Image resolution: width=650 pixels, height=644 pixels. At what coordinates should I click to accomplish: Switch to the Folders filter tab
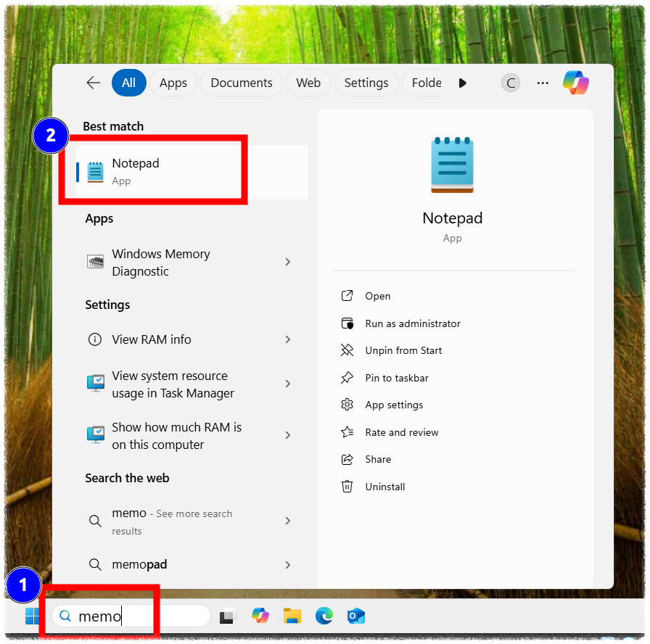423,83
